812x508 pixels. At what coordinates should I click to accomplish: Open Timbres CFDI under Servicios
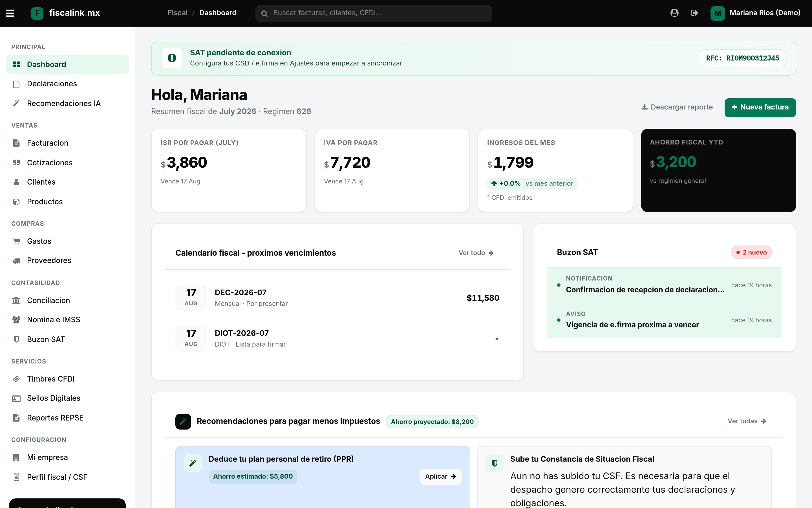point(67,379)
